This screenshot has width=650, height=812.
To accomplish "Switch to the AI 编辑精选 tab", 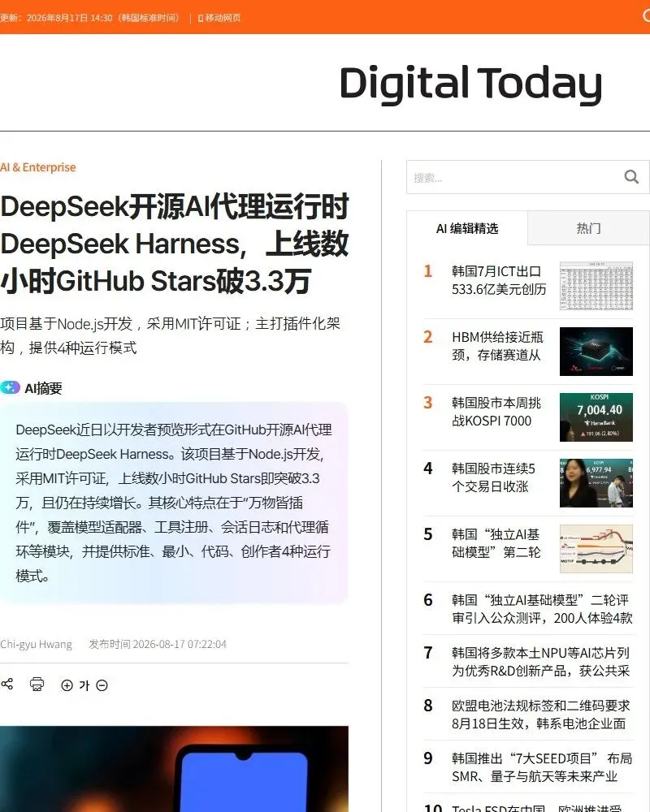I will click(x=467, y=228).
